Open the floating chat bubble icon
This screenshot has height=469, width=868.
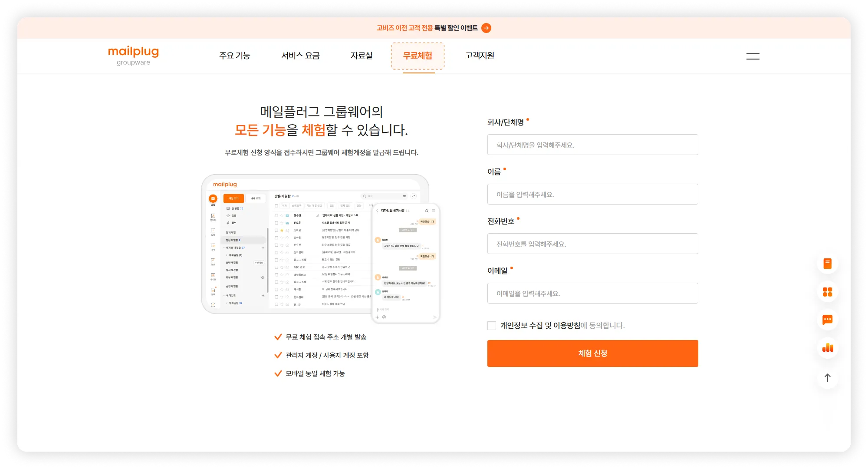pos(827,320)
